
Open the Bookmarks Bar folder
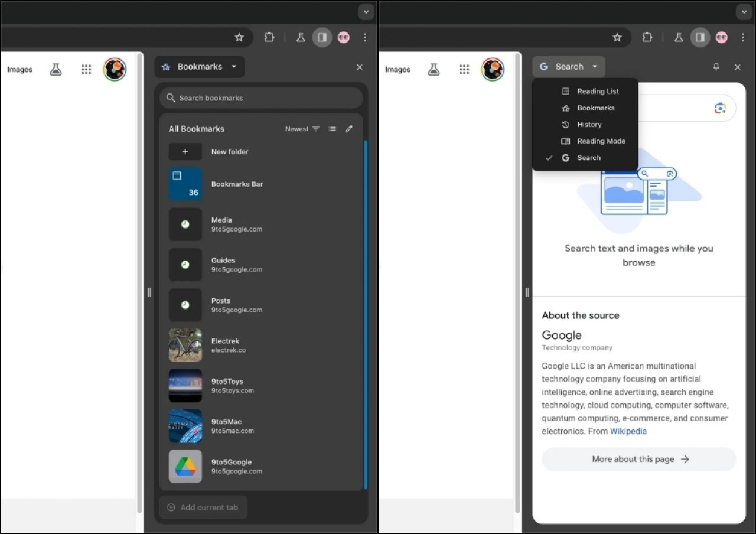(261, 184)
